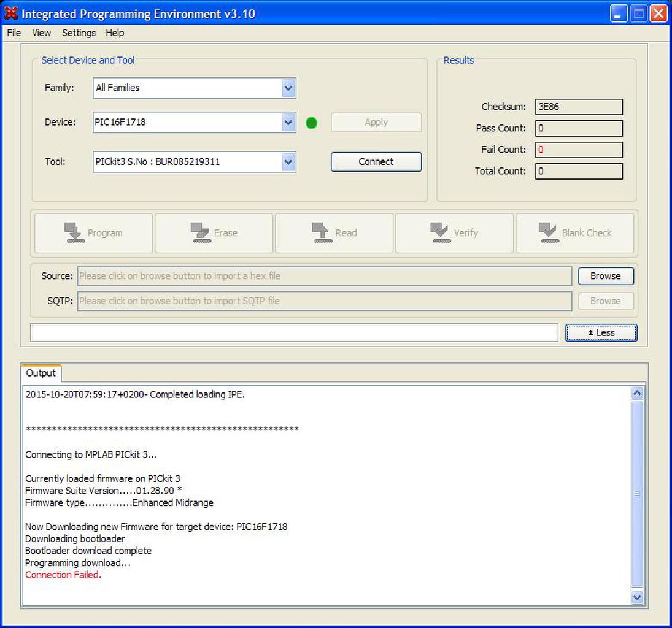Click output scrollbar down arrow
The width and height of the screenshot is (672, 628).
tap(637, 597)
